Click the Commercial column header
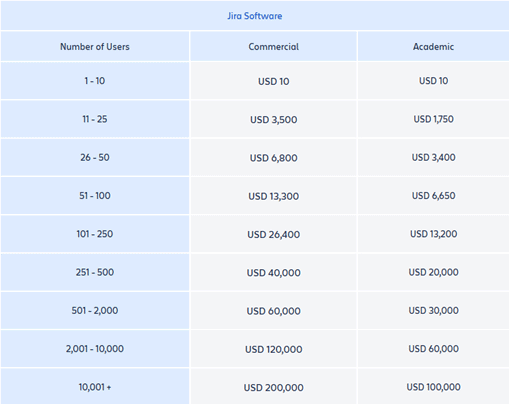Viewport: 509px width, 404px height. 273,47
